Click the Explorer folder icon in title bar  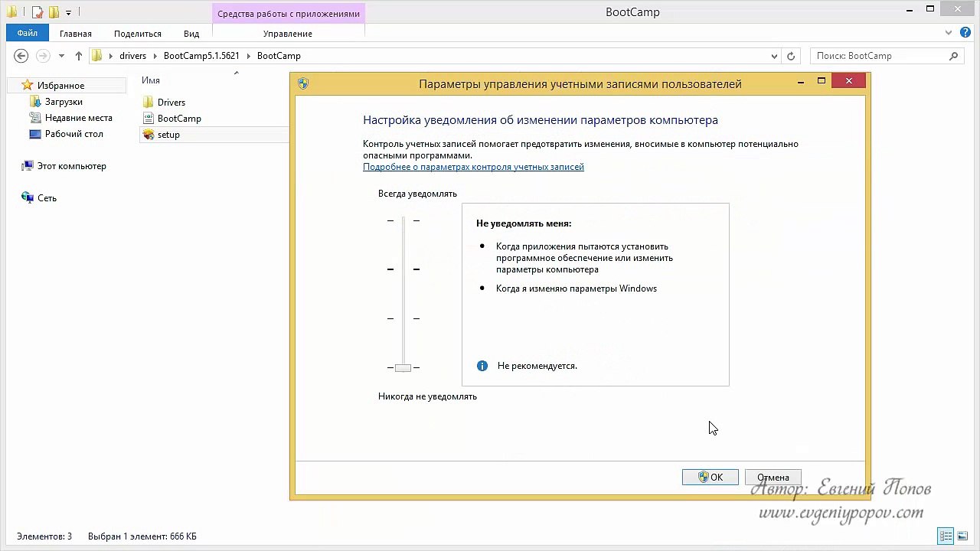click(x=11, y=12)
